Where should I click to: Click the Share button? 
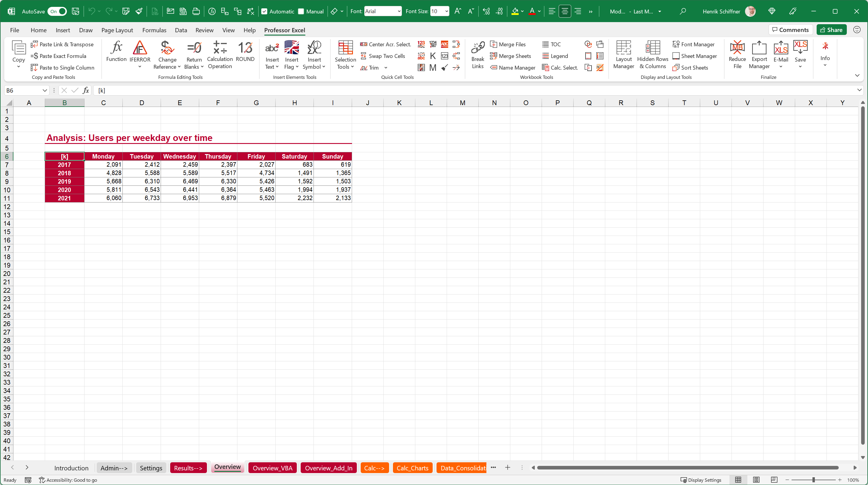point(831,29)
